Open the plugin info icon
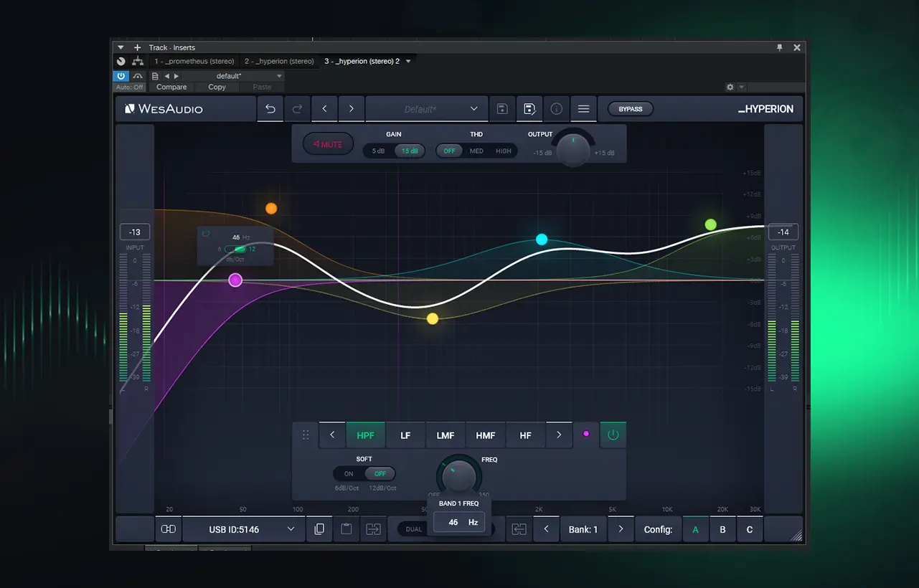This screenshot has height=588, width=919. (x=556, y=109)
